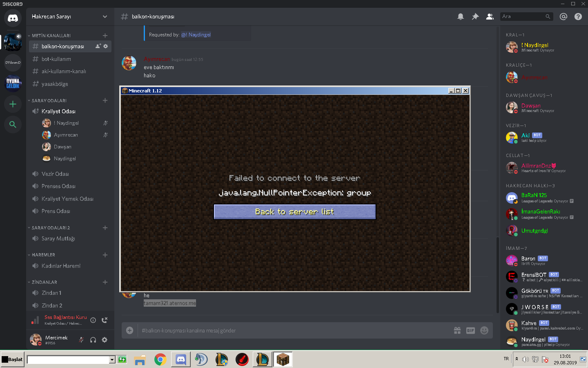Open the tamam321.aternos.me link
Screen dimensions: 588x368
click(170, 303)
